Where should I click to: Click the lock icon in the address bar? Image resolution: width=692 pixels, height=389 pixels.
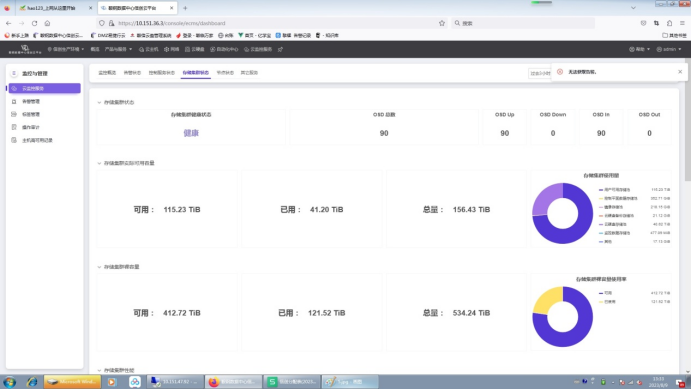[111, 23]
